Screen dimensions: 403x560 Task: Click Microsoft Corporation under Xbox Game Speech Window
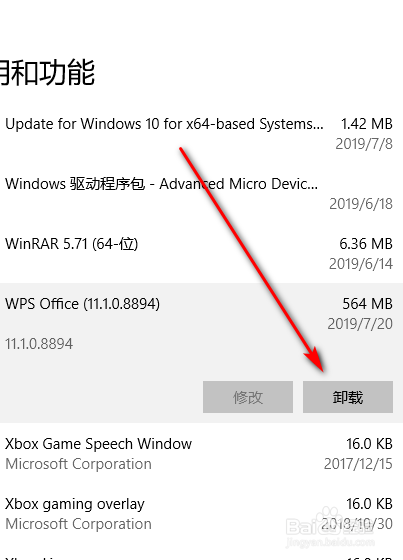pyautogui.click(x=78, y=464)
